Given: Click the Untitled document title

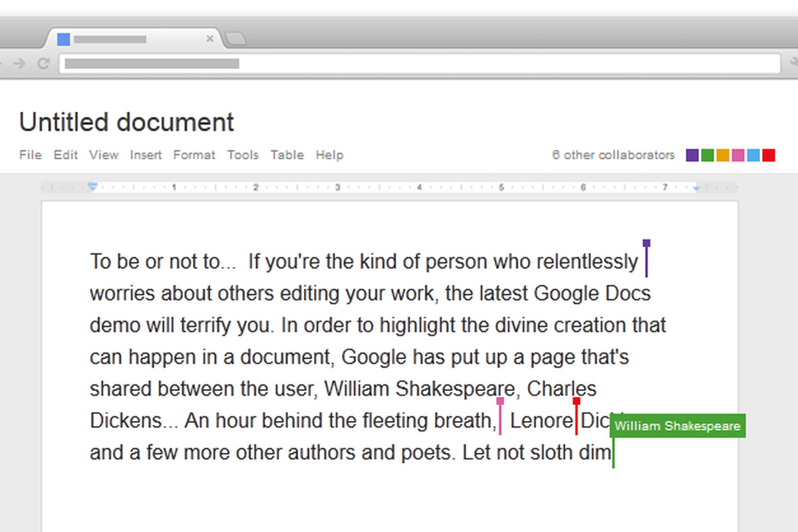Looking at the screenshot, I should pos(126,122).
